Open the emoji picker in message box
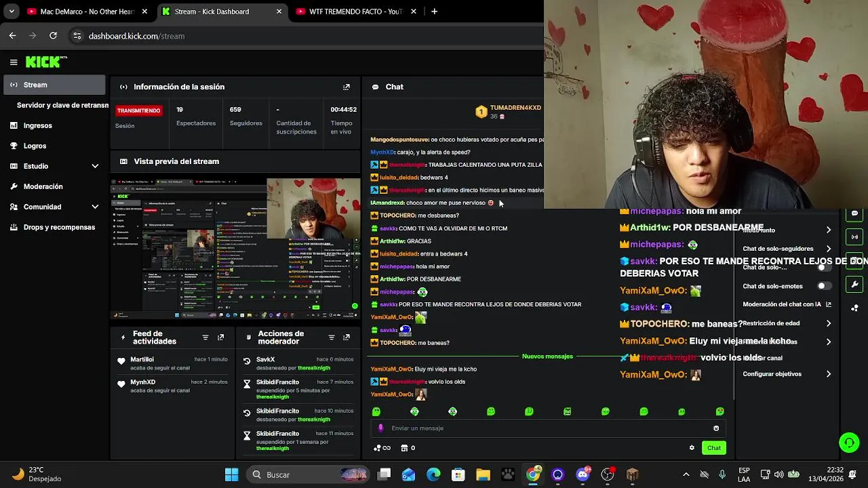Image resolution: width=868 pixels, height=488 pixels. [x=716, y=428]
